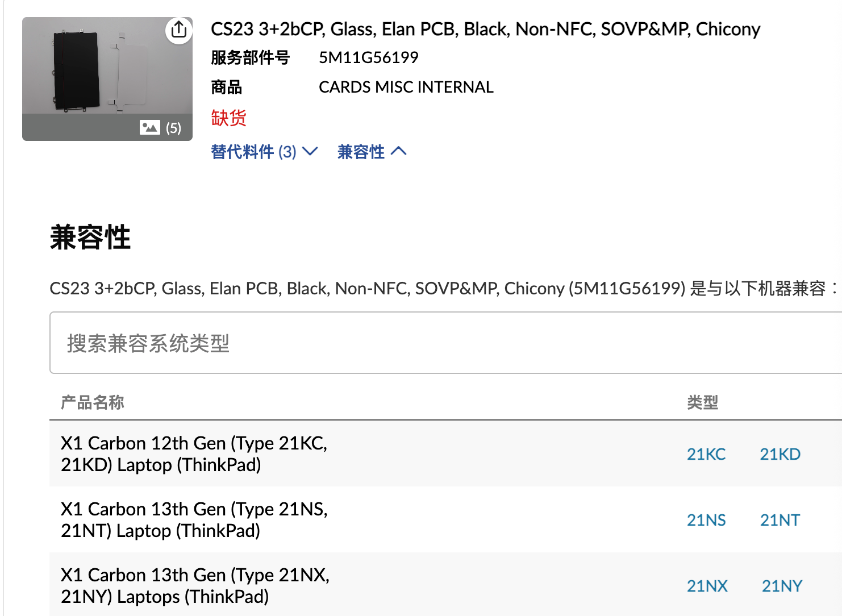This screenshot has height=616, width=842.
Task: Collapse the 兼容性 expander link
Action: [x=372, y=152]
